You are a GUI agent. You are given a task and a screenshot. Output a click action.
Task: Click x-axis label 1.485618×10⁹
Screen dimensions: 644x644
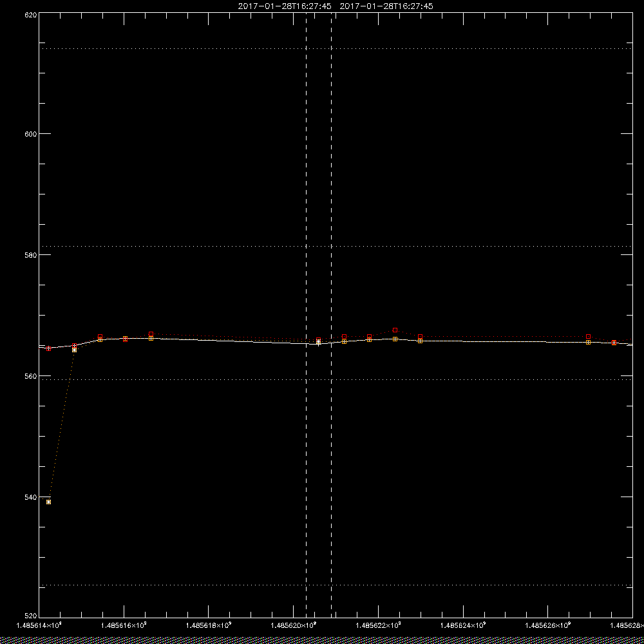click(x=209, y=625)
